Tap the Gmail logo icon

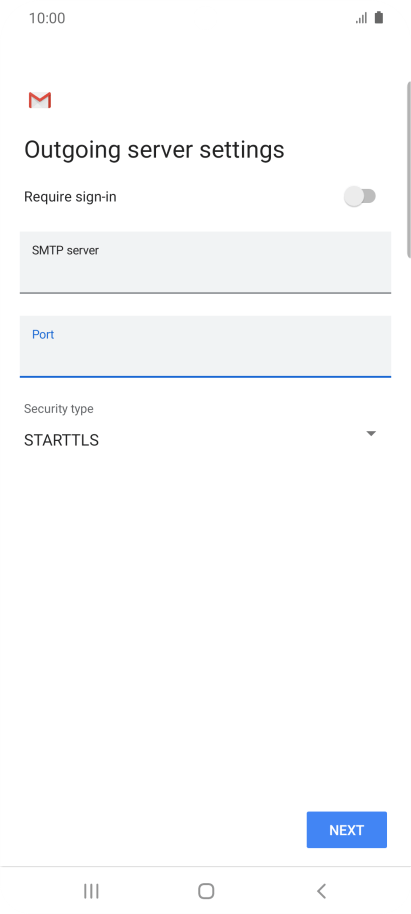pos(40,100)
